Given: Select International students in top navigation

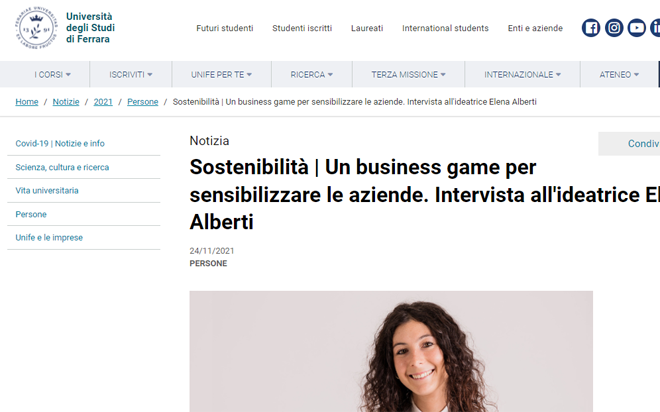Looking at the screenshot, I should [x=445, y=28].
